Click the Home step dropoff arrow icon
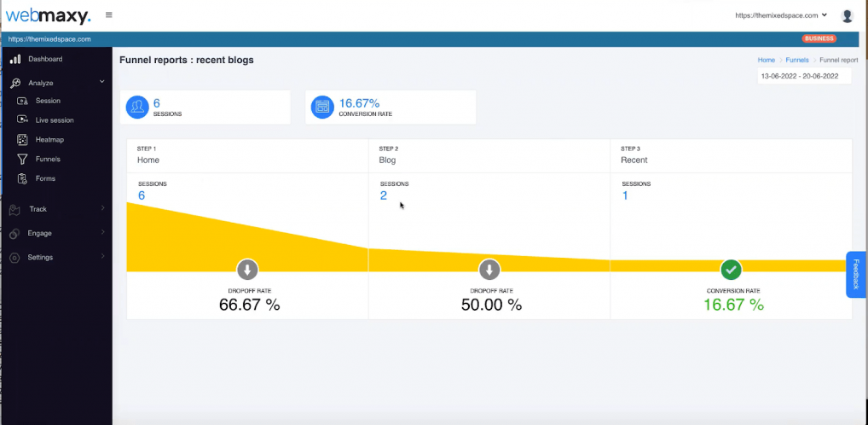Viewport: 868px width, 425px height. (x=247, y=271)
